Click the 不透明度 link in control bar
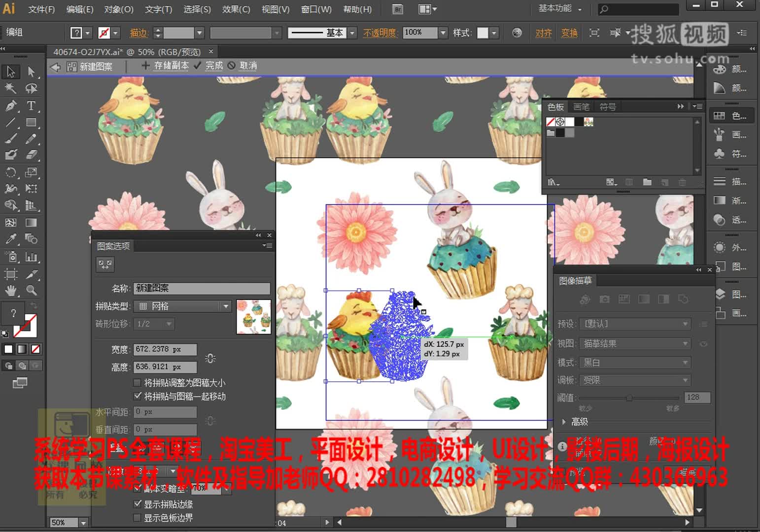This screenshot has height=532, width=760. click(380, 33)
